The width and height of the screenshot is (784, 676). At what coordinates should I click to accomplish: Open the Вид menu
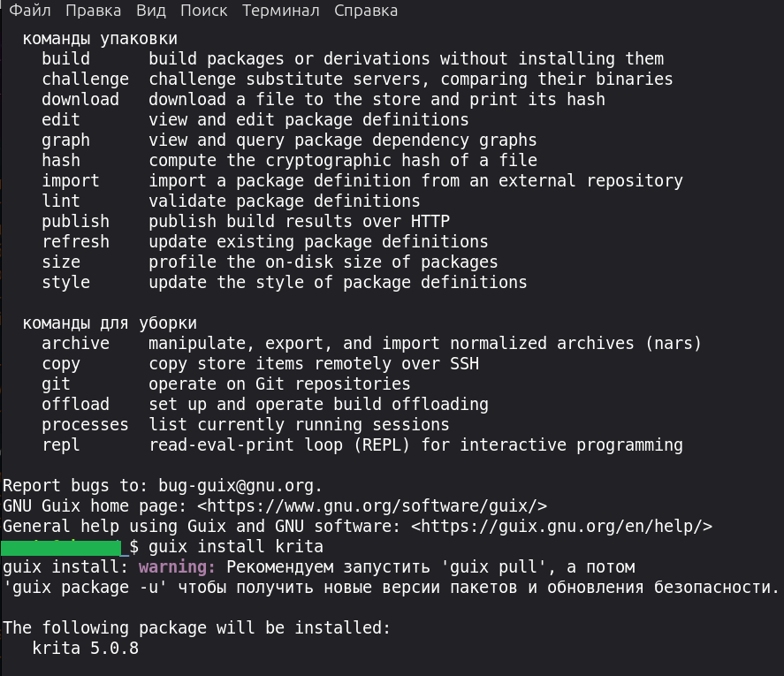[x=151, y=11]
